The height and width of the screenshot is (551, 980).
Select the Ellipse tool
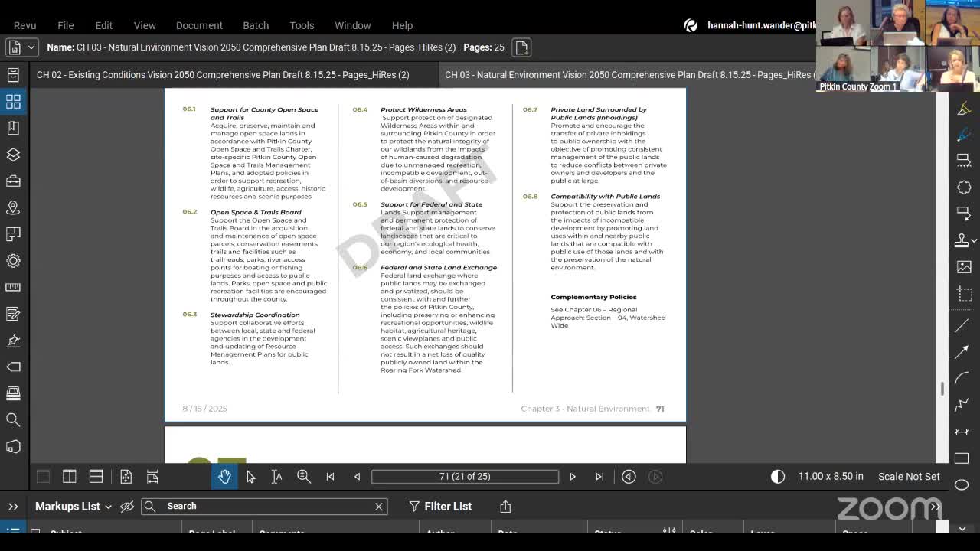point(962,484)
